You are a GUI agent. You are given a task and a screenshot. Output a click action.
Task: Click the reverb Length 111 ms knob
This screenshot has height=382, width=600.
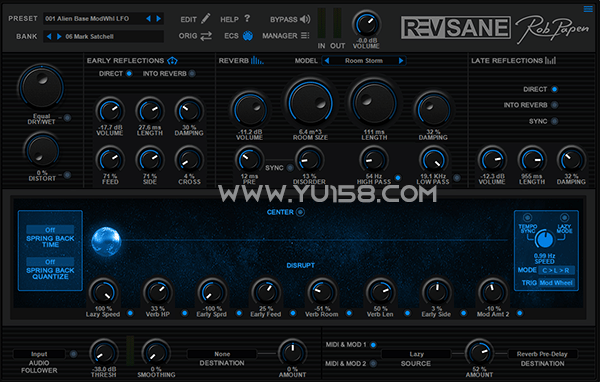374,103
